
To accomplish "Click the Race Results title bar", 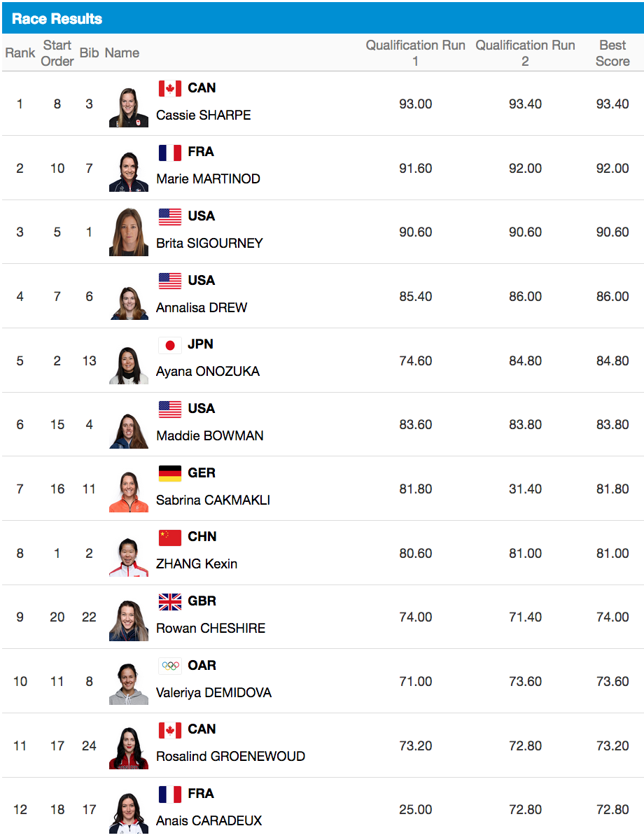I will 322,19.
